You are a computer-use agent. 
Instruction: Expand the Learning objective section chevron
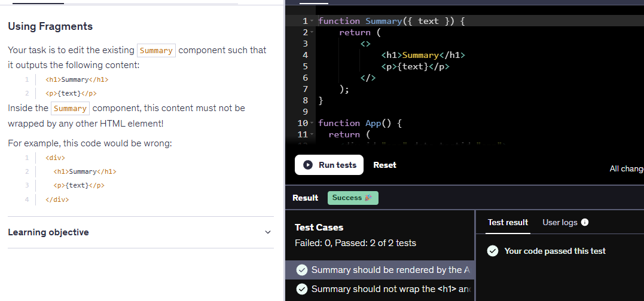coord(268,232)
